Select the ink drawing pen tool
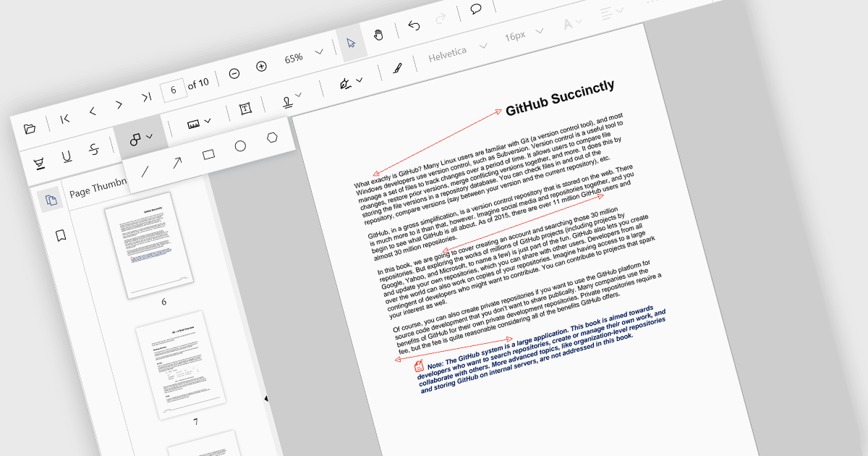Screen dimensions: 868x456 coord(396,69)
